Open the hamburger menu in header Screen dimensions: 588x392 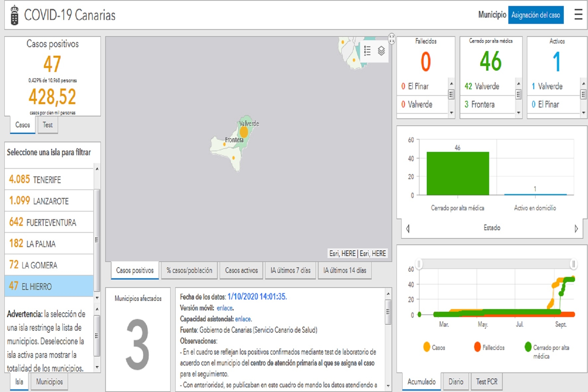pos(578,15)
